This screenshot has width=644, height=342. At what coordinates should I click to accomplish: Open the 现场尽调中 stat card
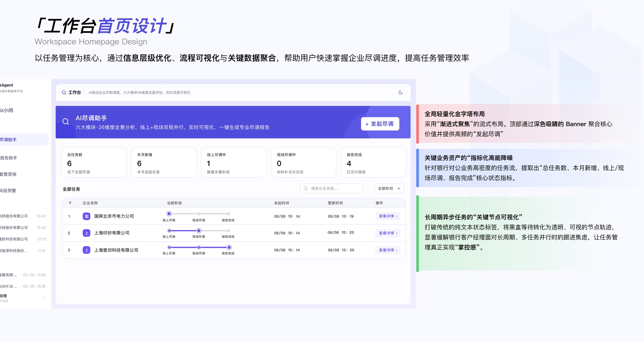pyautogui.click(x=304, y=162)
